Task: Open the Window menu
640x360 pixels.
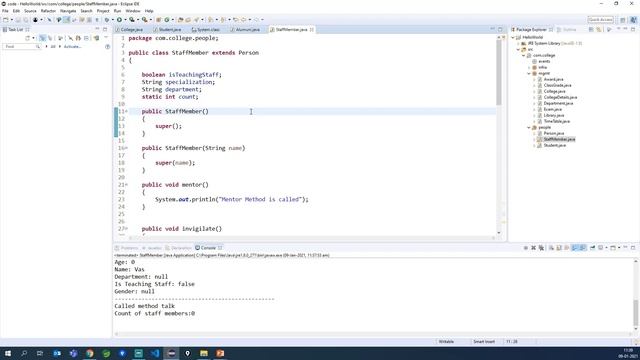Action: 133,11
